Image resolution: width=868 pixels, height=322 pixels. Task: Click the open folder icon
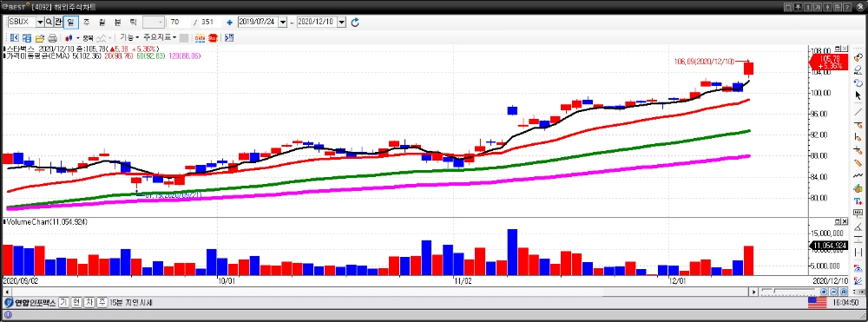tap(39, 38)
